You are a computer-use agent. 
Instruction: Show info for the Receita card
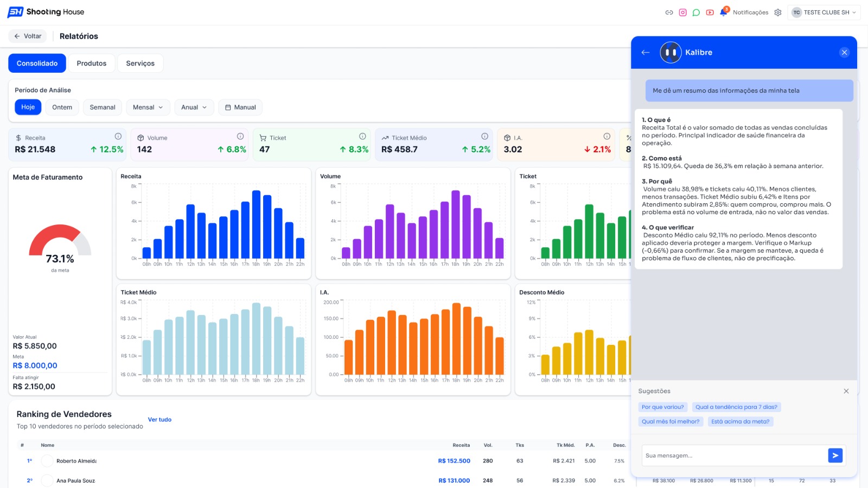(x=118, y=137)
